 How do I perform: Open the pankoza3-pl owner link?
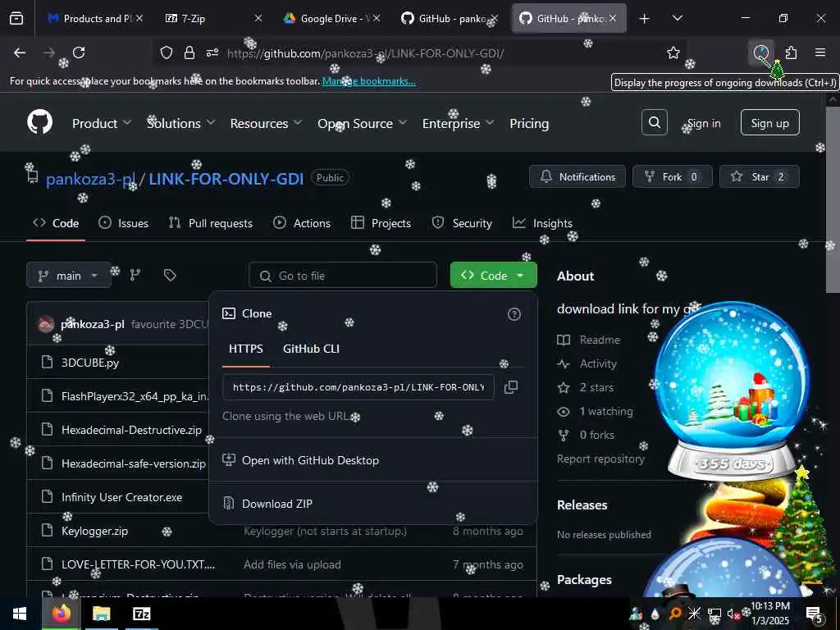91,178
